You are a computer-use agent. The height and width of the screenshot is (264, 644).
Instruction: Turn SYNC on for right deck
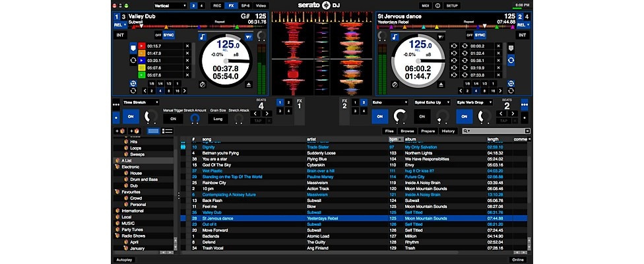480,35
